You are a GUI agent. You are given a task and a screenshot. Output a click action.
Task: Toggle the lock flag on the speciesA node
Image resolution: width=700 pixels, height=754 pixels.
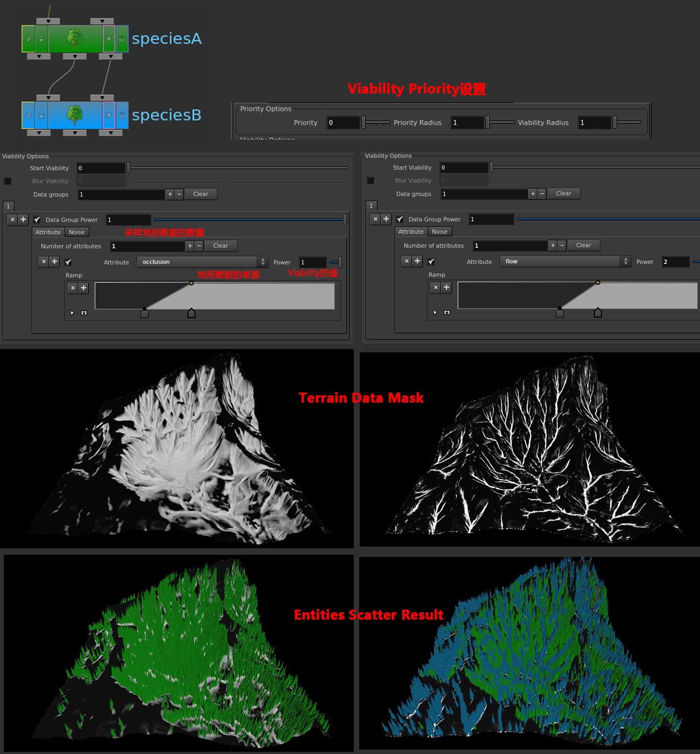coord(41,39)
